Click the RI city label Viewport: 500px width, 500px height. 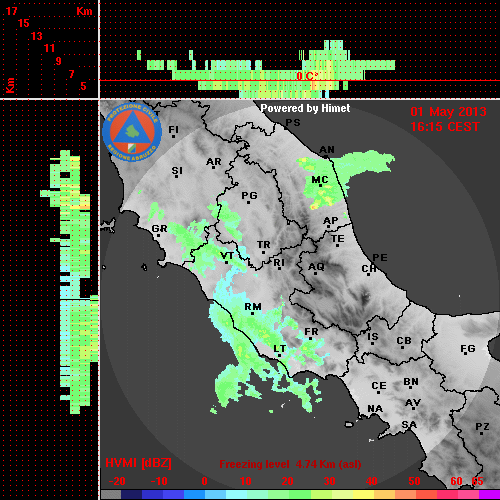point(279,263)
